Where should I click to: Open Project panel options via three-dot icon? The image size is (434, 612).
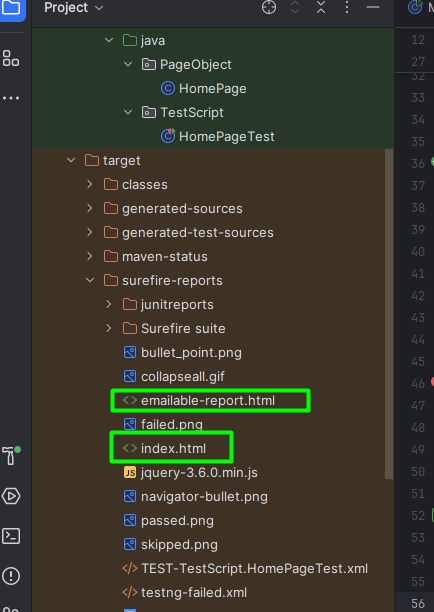point(347,7)
